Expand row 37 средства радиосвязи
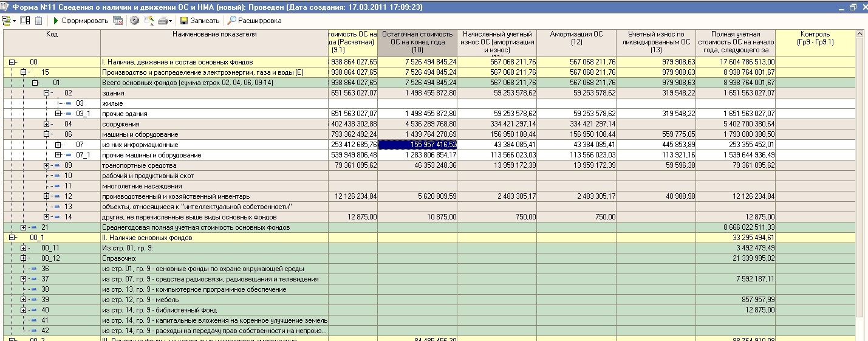The height and width of the screenshot is (341, 868). 23,279
